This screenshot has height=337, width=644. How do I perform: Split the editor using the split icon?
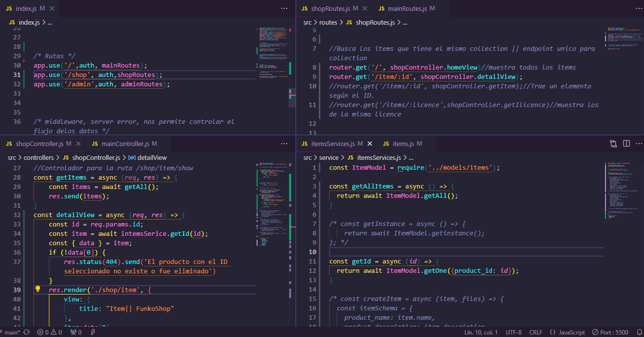pos(626,143)
